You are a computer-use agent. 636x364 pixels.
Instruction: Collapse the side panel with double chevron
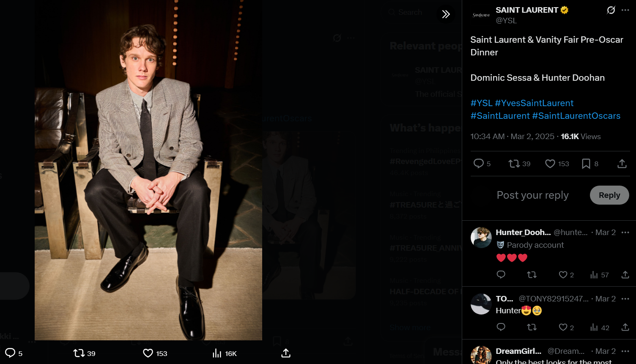point(446,14)
